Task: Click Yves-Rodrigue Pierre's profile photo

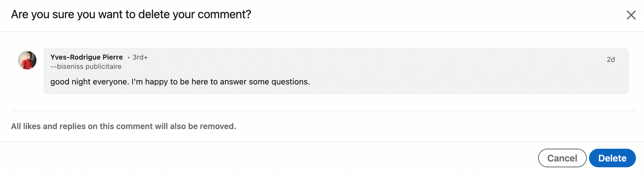Action: point(27,60)
